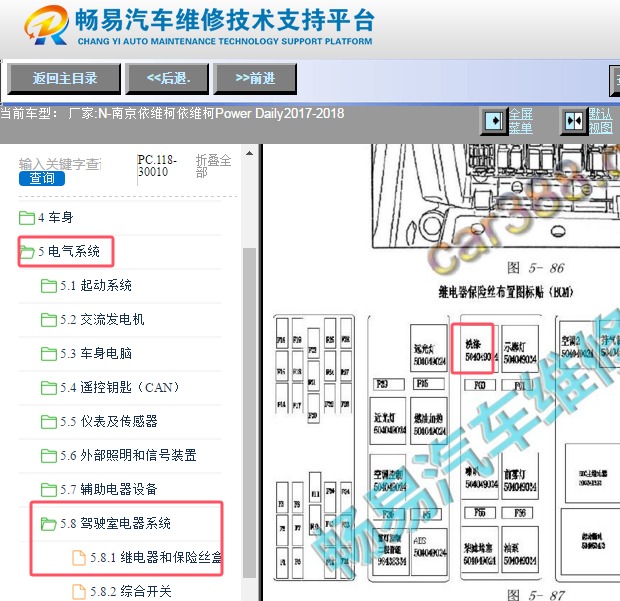Click the 前雾灯 relay box in diagram
Image resolution: width=620 pixels, height=601 pixels.
[520, 478]
